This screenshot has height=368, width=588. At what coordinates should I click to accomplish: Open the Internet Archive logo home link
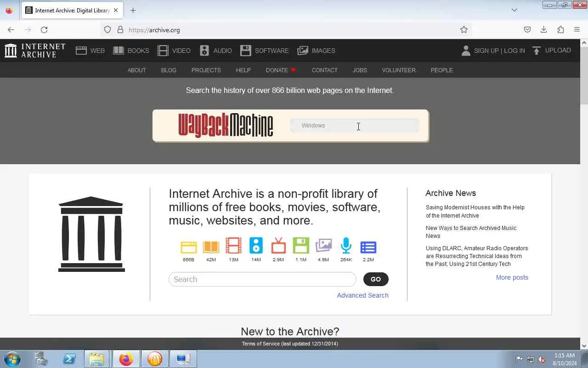click(x=35, y=51)
